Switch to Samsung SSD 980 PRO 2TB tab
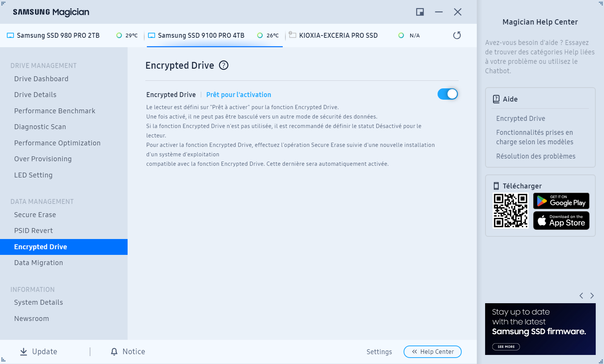The height and width of the screenshot is (364, 604). point(58,35)
